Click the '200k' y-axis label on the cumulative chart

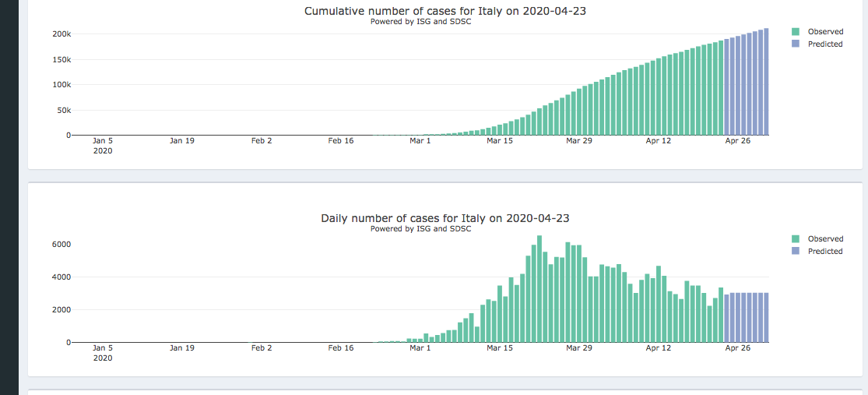[x=61, y=34]
